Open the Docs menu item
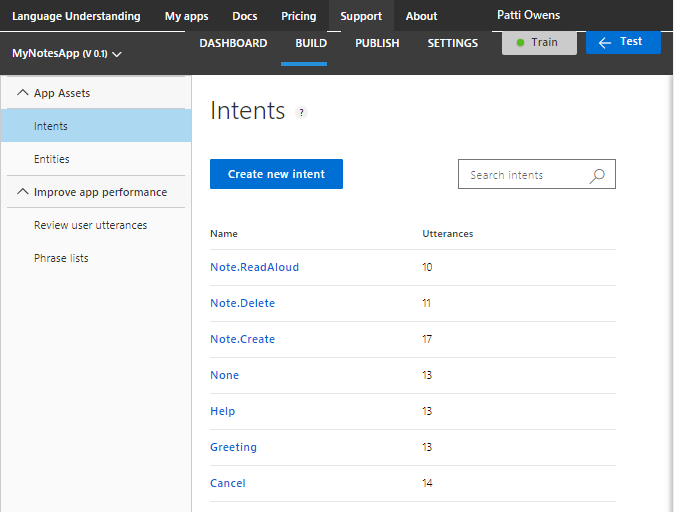 (244, 16)
